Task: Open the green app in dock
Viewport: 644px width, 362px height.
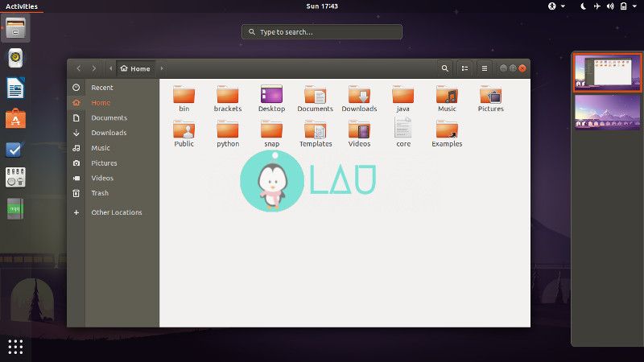Action: 15,208
